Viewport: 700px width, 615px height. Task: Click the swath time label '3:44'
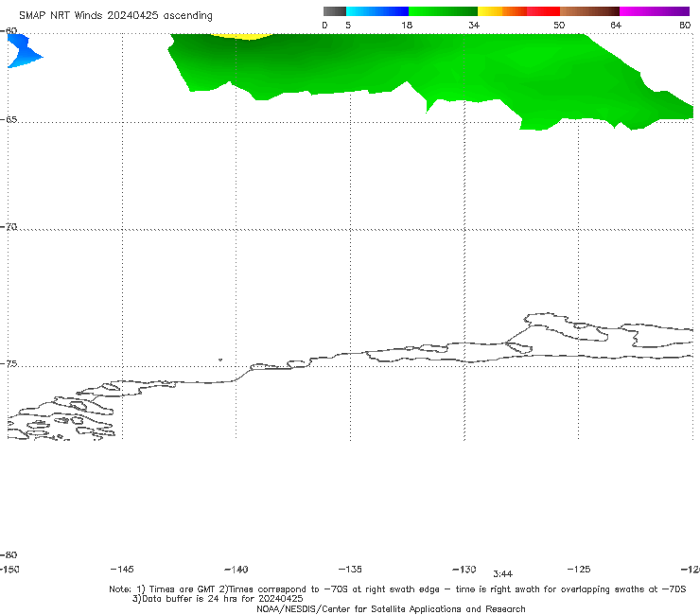(502, 574)
